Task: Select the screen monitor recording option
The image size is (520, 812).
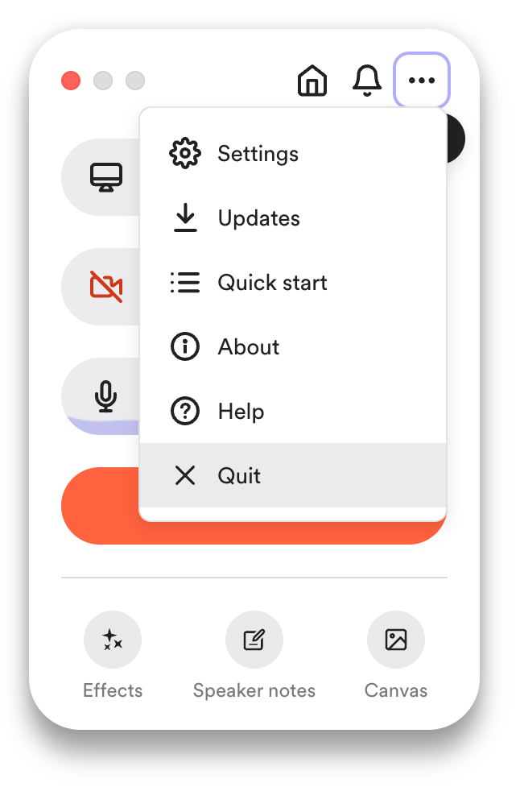Action: tap(101, 177)
